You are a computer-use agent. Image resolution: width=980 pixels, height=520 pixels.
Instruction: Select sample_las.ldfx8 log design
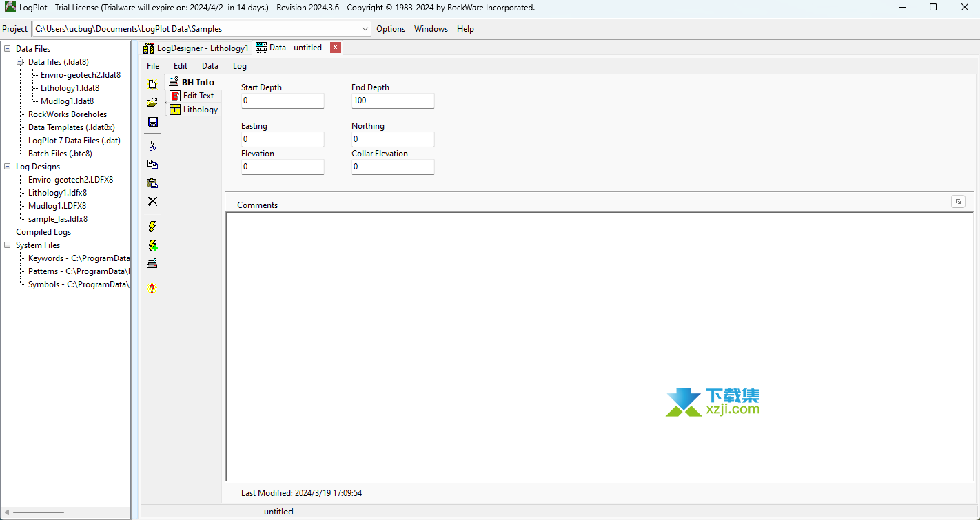[x=58, y=219]
